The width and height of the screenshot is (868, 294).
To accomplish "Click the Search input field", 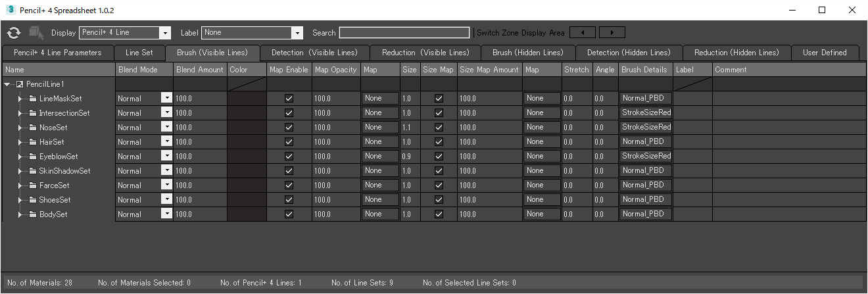I will pyautogui.click(x=404, y=33).
